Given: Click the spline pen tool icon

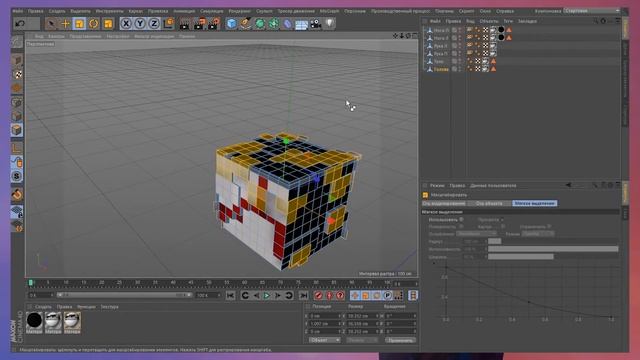Looking at the screenshot, I should 245,24.
